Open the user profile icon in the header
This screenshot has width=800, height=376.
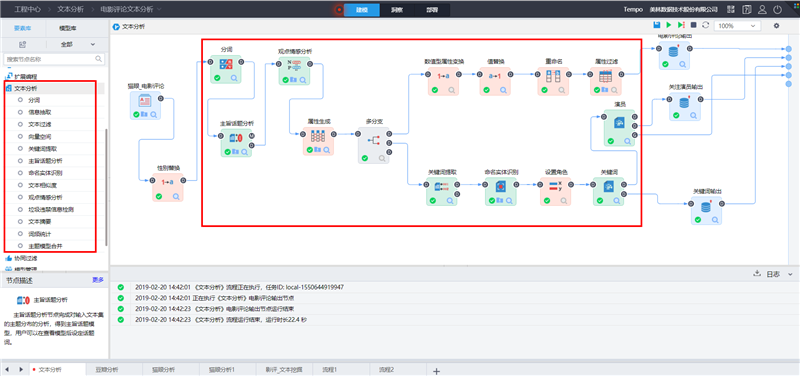762,10
